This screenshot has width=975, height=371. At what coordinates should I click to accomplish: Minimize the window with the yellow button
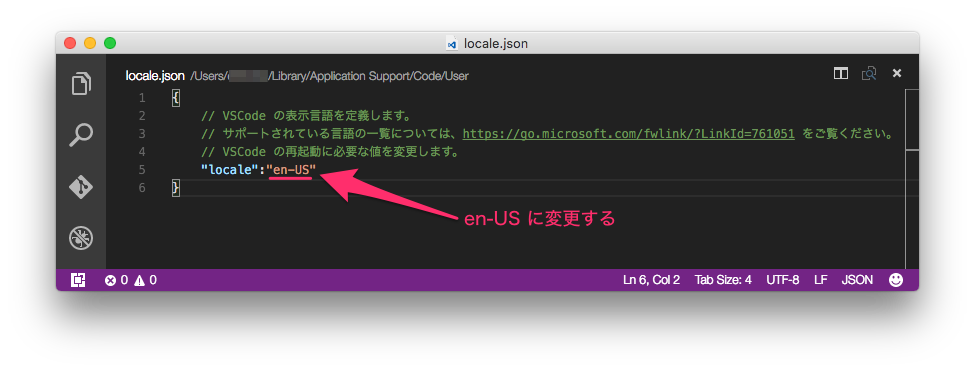[x=90, y=44]
